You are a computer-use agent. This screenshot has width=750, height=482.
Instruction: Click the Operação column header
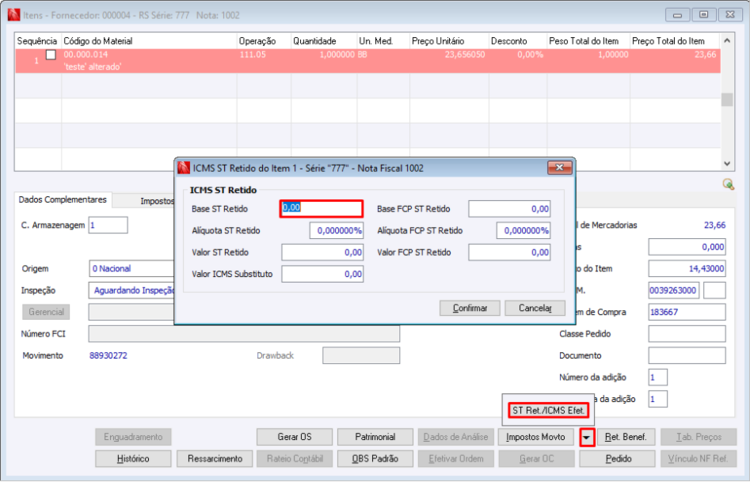click(x=264, y=41)
